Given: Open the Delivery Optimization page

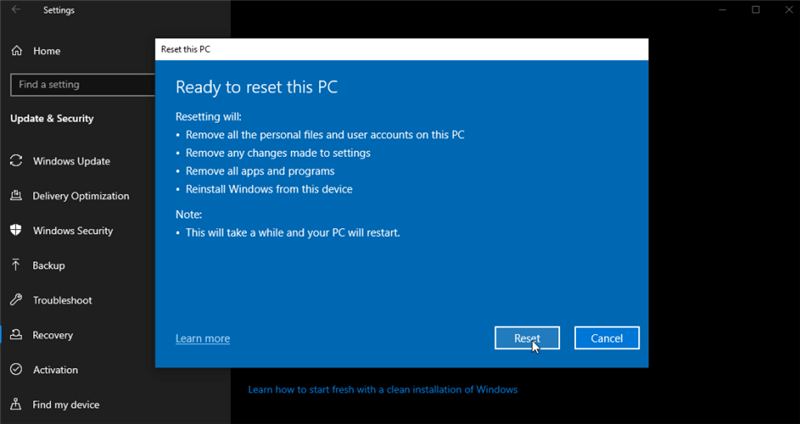Looking at the screenshot, I should (x=81, y=196).
